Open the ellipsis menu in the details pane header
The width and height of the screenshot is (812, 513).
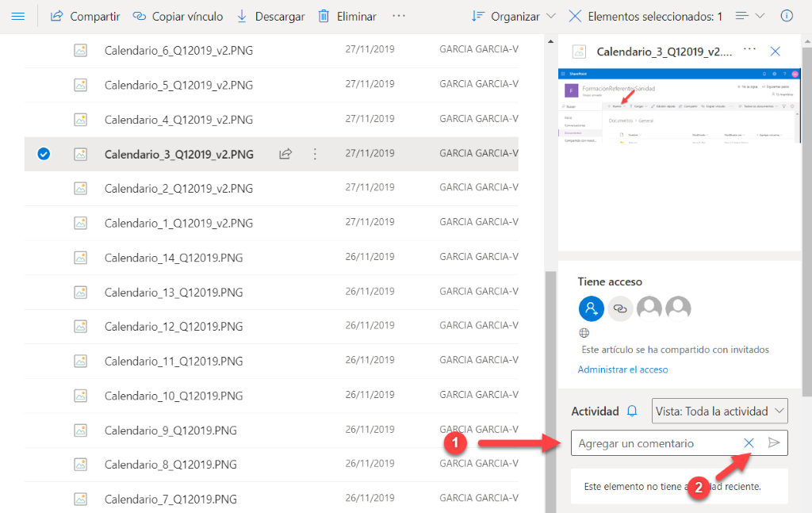tap(748, 51)
